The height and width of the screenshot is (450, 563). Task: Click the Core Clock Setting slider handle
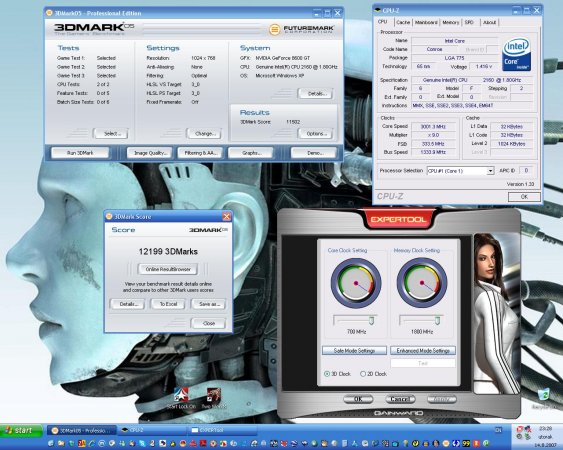[x=372, y=320]
